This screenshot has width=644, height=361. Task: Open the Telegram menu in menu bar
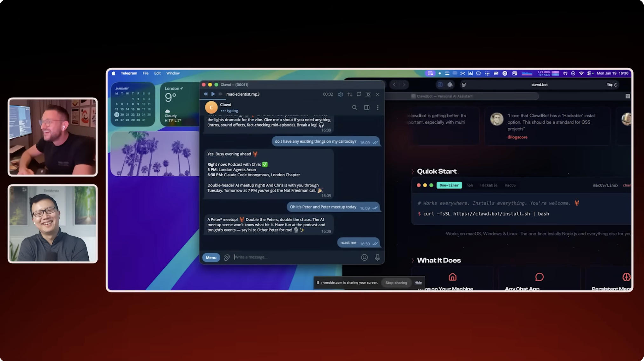(x=129, y=73)
